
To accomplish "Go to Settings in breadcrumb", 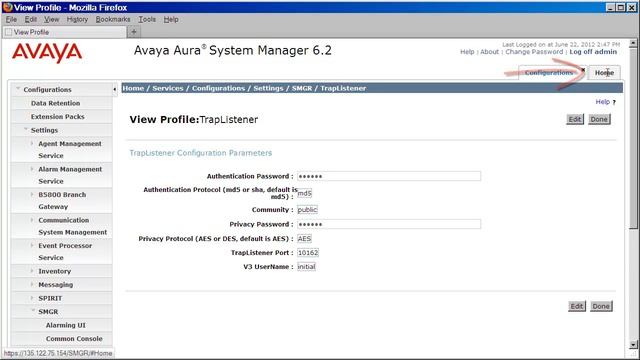I will [268, 88].
